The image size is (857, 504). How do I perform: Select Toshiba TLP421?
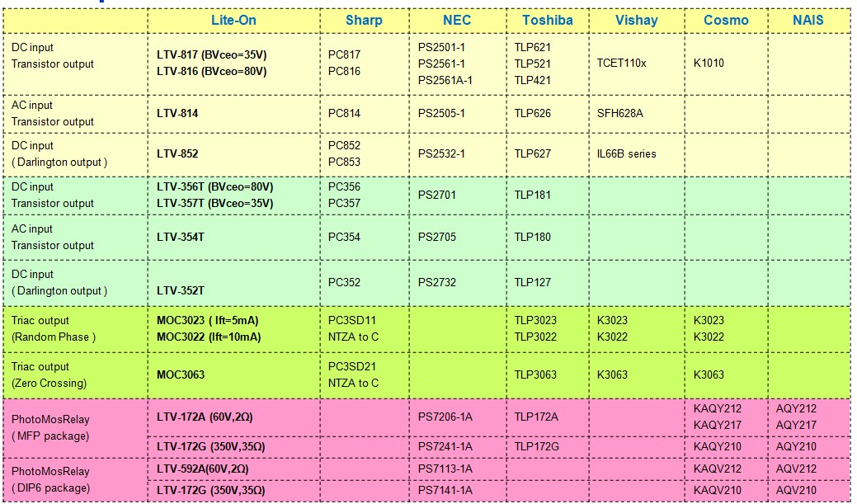[x=532, y=80]
